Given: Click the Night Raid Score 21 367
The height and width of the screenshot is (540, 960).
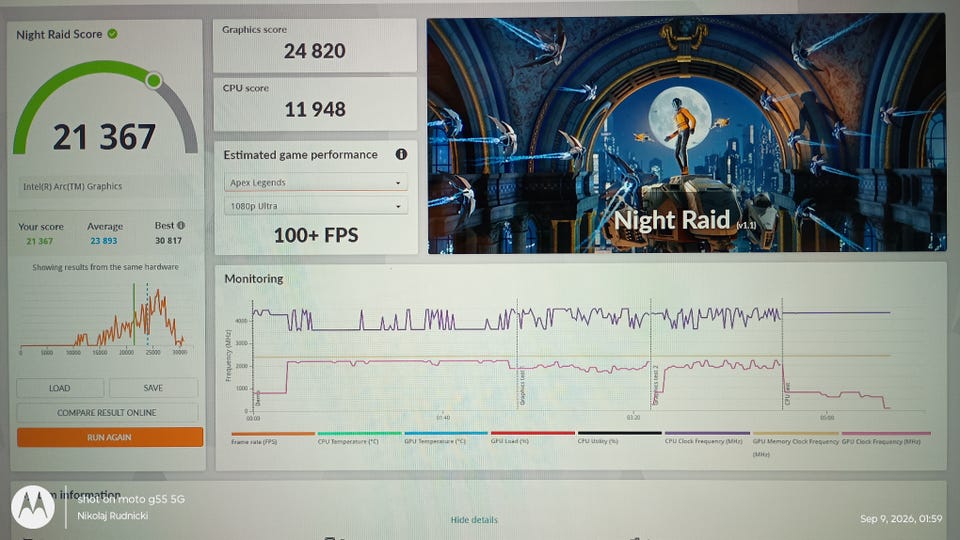Looking at the screenshot, I should (104, 137).
